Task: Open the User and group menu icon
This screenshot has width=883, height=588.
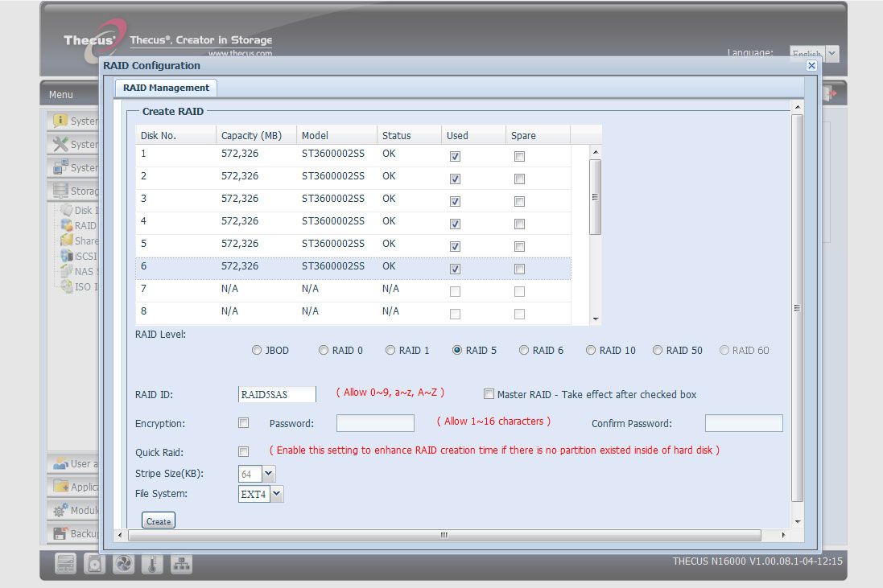Action: pos(60,464)
